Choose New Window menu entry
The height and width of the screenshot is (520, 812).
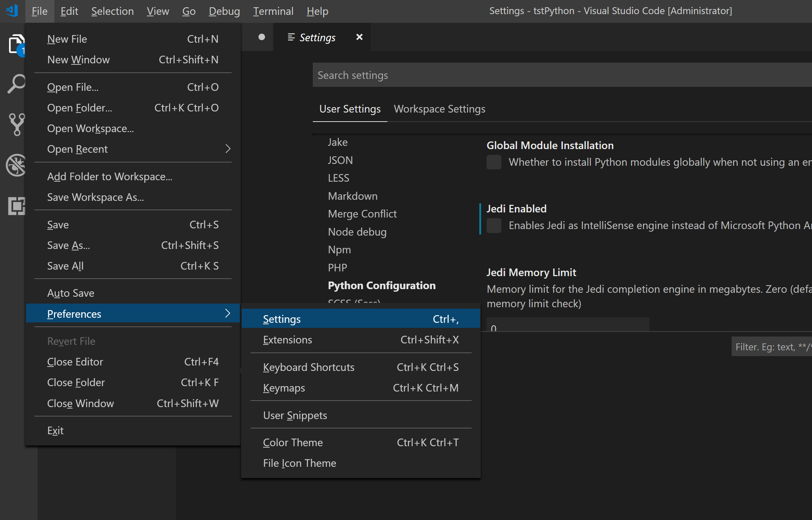click(133, 60)
